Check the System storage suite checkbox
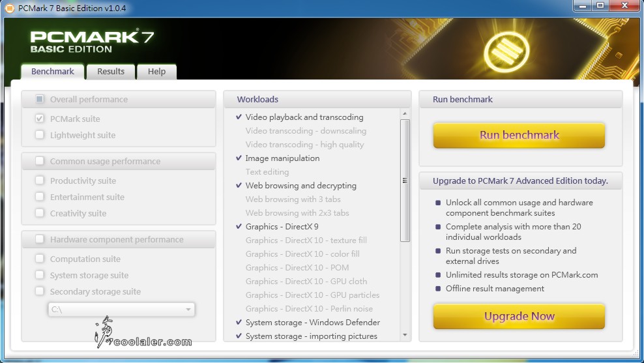This screenshot has height=363, width=644. point(39,275)
